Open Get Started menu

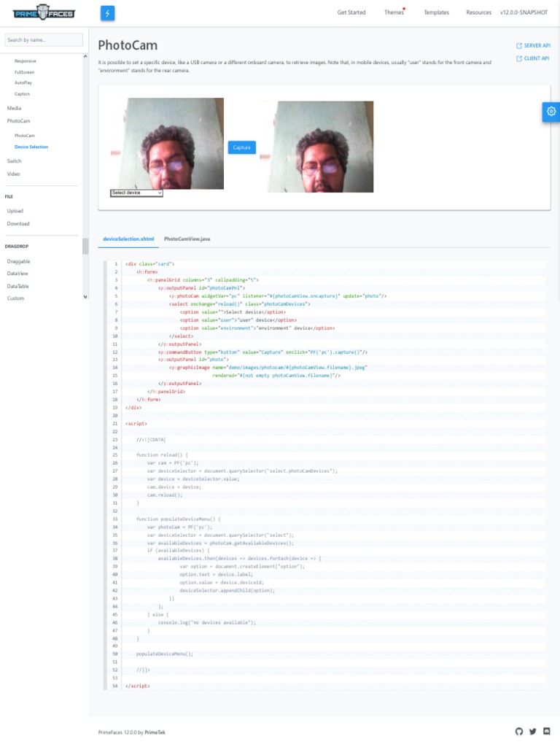point(351,12)
